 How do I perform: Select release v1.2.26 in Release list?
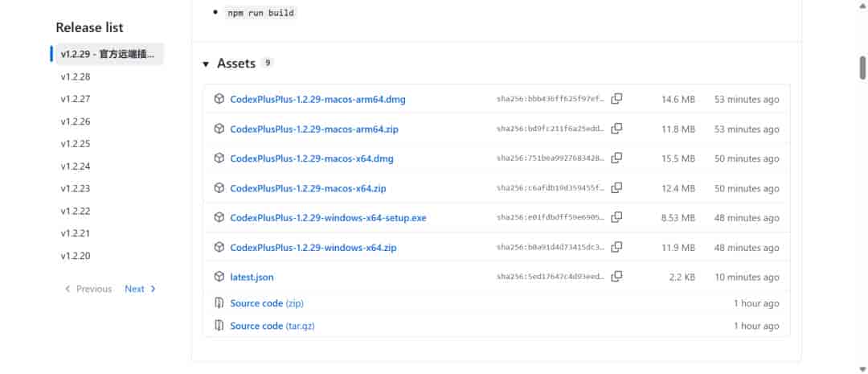click(76, 122)
